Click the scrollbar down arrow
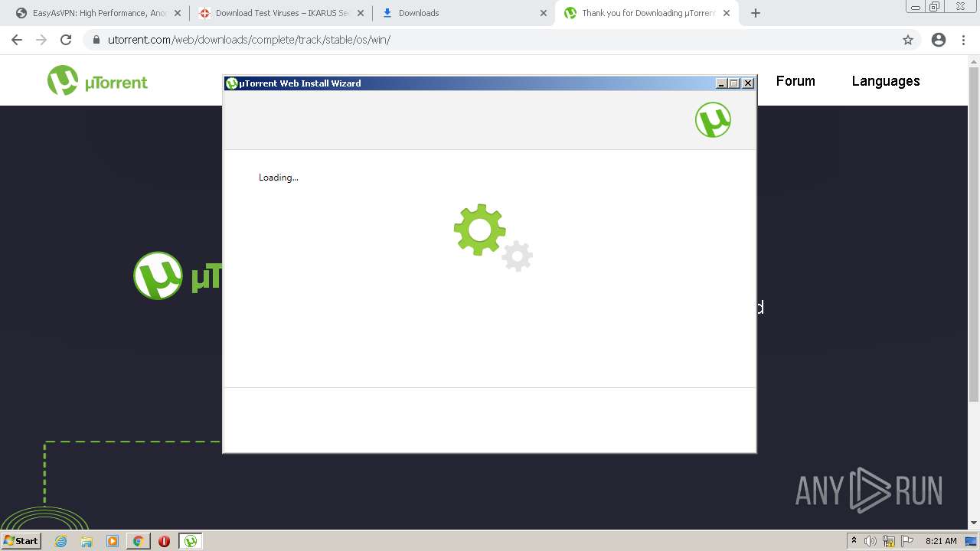980x551 pixels. (x=974, y=523)
